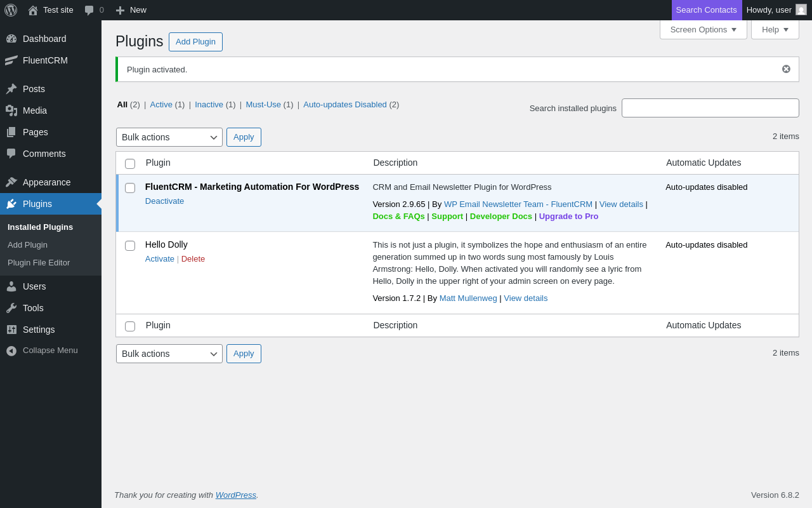The width and height of the screenshot is (812, 508).
Task: Filter plugins by Active
Action: coord(161,105)
